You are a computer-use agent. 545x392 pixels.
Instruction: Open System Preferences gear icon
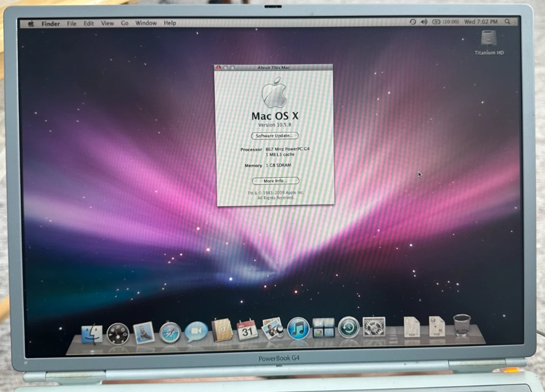pos(374,327)
